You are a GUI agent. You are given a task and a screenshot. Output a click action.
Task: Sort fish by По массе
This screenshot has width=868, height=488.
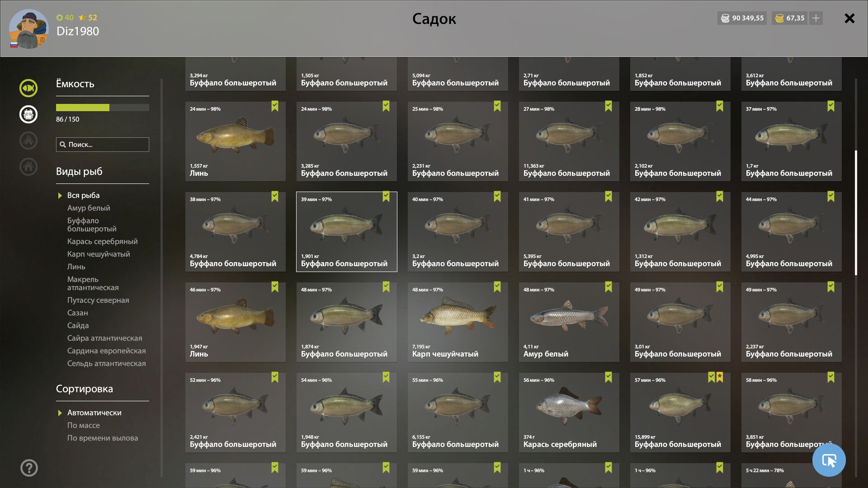[84, 425]
